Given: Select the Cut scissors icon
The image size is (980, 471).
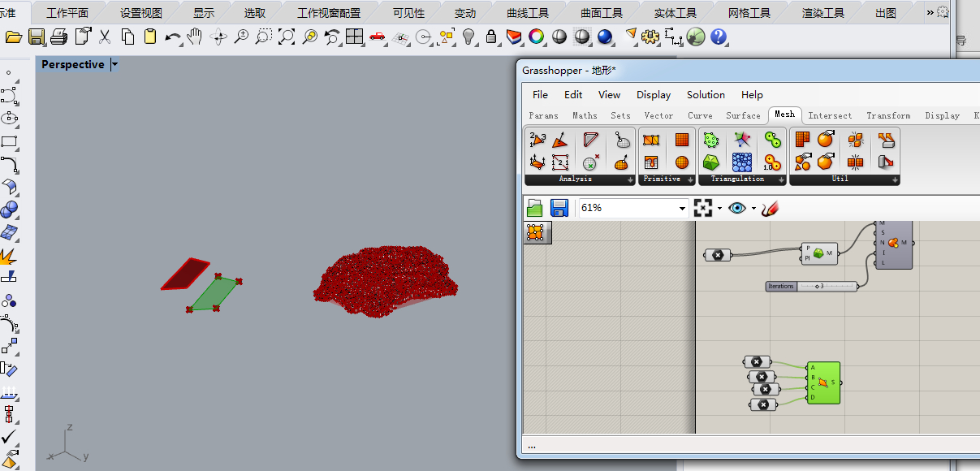Looking at the screenshot, I should pyautogui.click(x=105, y=37).
